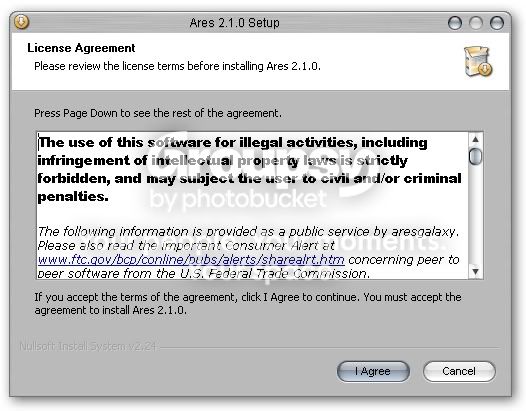The image size is (526, 411).
Task: Open the ftc.gov sharealrt.htm link
Action: coord(191,260)
